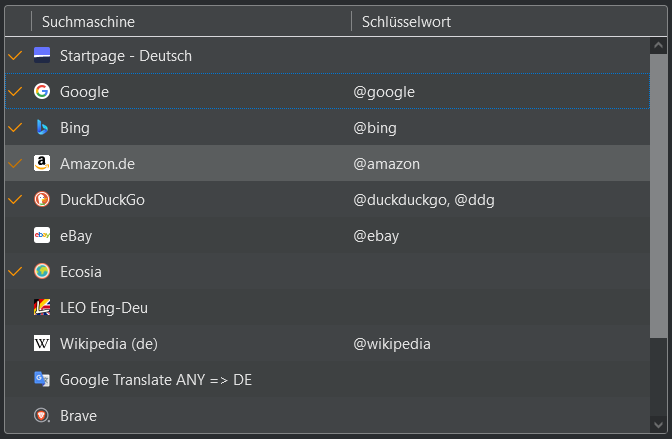Click the Brave lion icon
The image size is (672, 439).
tap(42, 415)
